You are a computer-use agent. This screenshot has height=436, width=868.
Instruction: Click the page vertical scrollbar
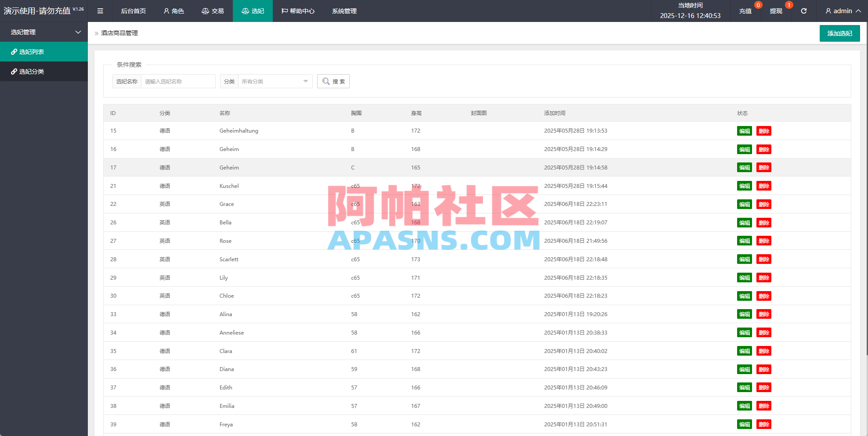[867, 189]
